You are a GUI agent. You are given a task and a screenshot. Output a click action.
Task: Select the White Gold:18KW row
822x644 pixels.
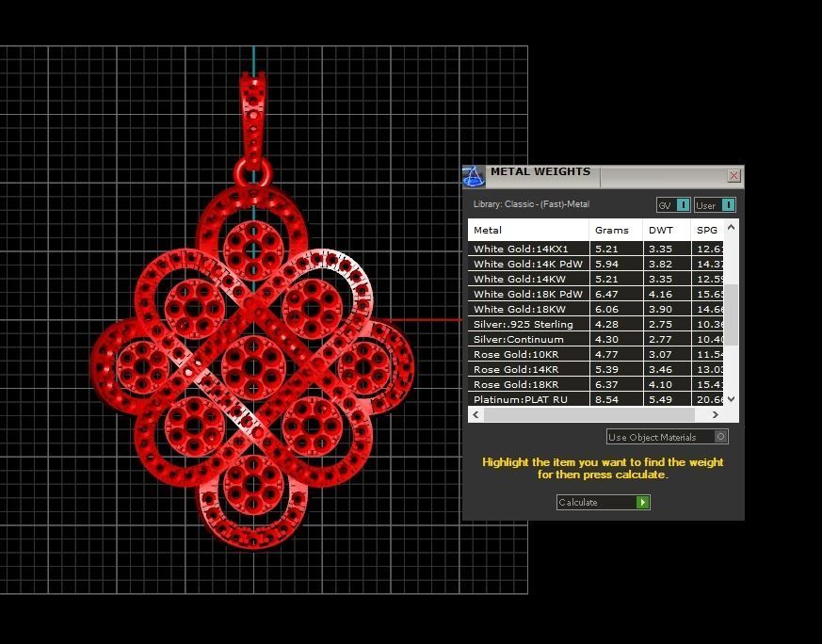[x=596, y=309]
